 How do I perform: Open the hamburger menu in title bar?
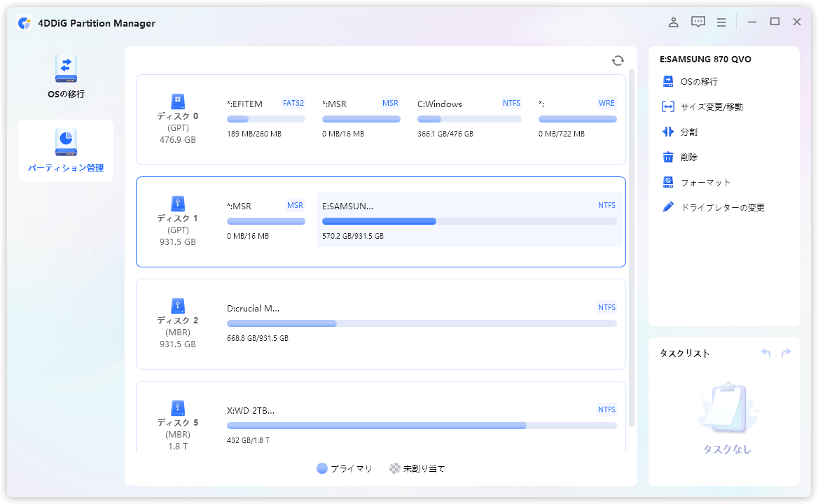721,22
